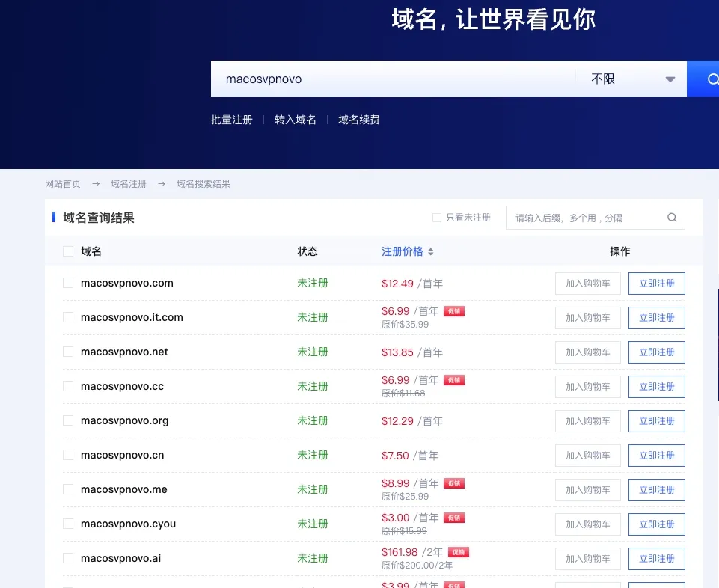The height and width of the screenshot is (588, 719).
Task: Check the macosvpnovo.ai checkbox
Action: pyautogui.click(x=68, y=558)
